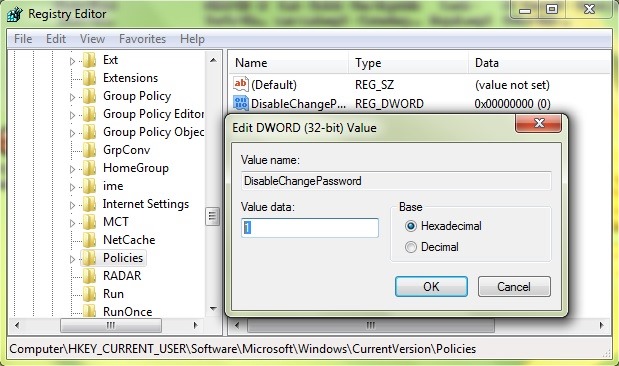Open the Help menu
The height and width of the screenshot is (366, 619).
click(192, 39)
